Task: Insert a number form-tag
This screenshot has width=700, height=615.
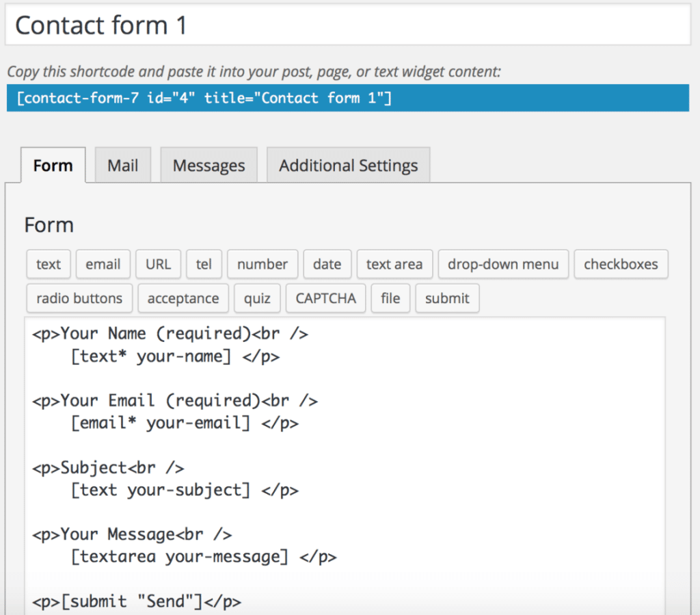Action: (262, 264)
